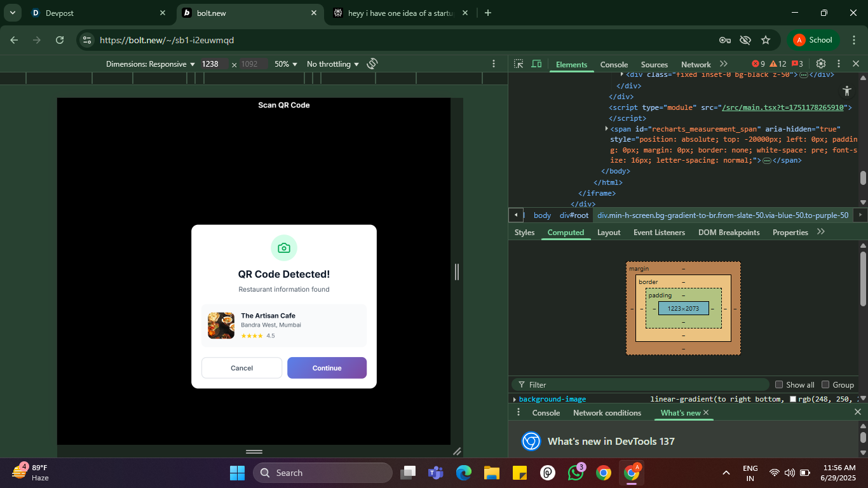This screenshot has height=488, width=868.
Task: Show hidden system tray icons
Action: click(x=726, y=473)
